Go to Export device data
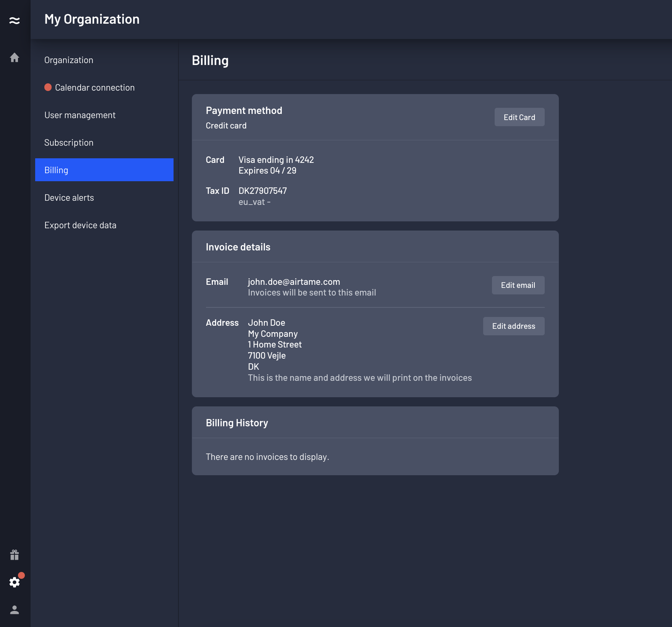The image size is (672, 627). (80, 225)
